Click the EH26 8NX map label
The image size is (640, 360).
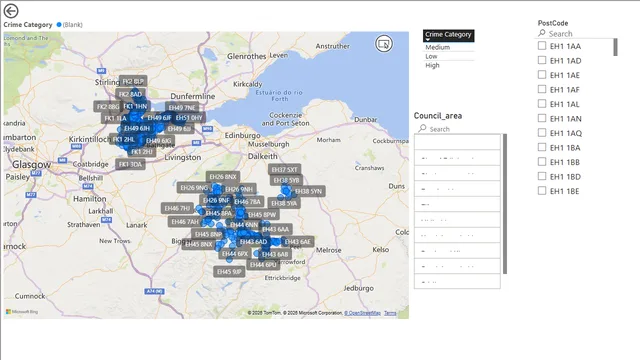223,177
